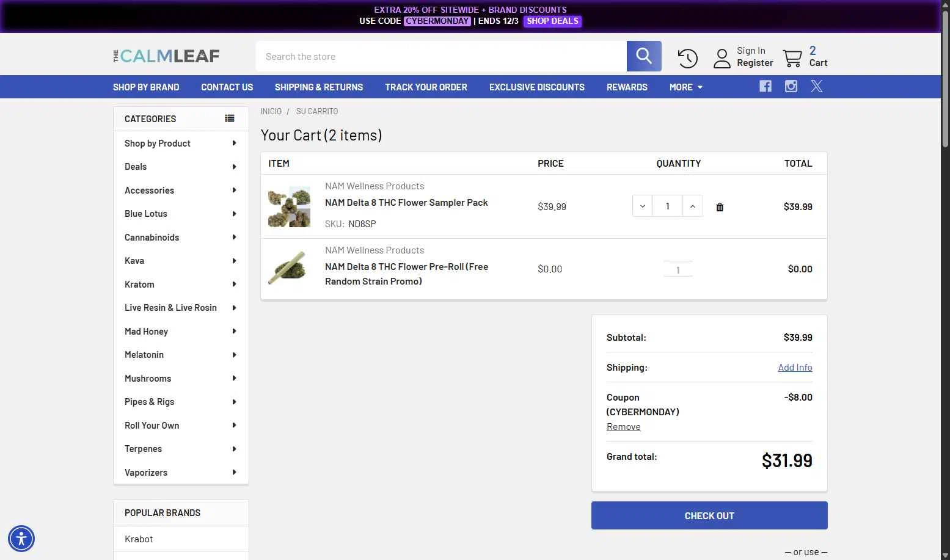This screenshot has width=950, height=560.
Task: Open Mushrooms category
Action: [148, 379]
